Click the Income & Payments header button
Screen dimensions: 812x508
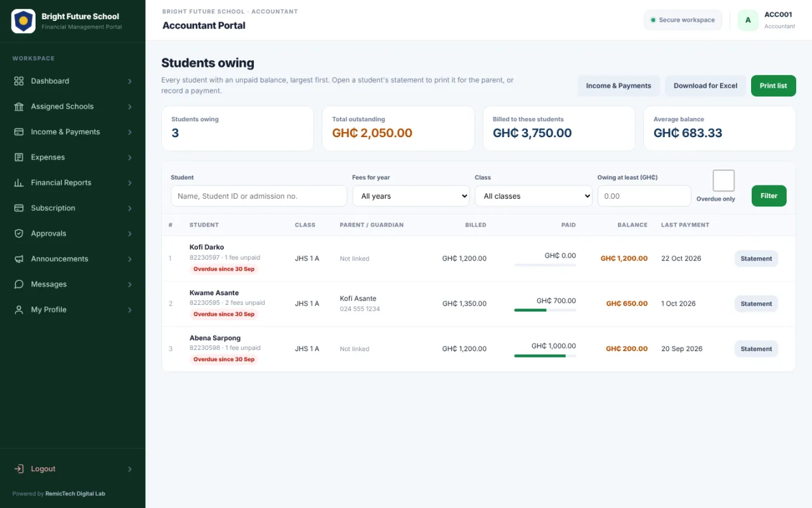619,86
